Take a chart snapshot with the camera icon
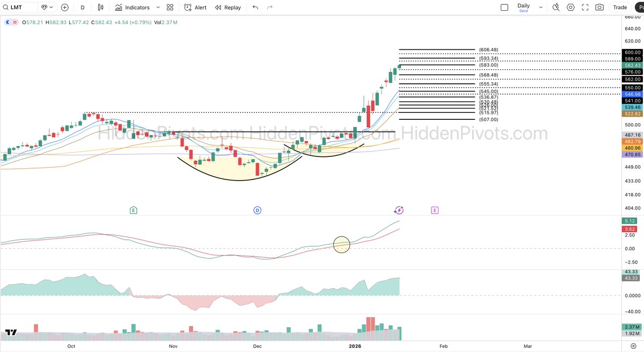This screenshot has width=644, height=352. (x=599, y=8)
